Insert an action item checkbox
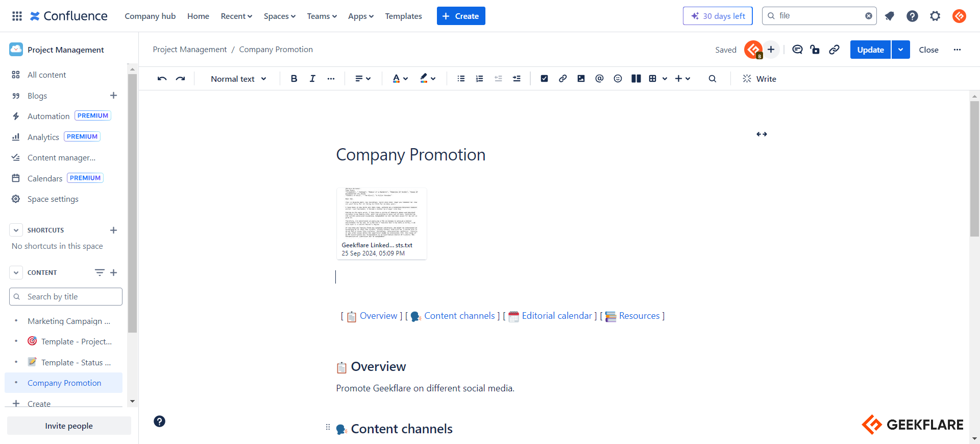This screenshot has width=980, height=444. [x=544, y=79]
